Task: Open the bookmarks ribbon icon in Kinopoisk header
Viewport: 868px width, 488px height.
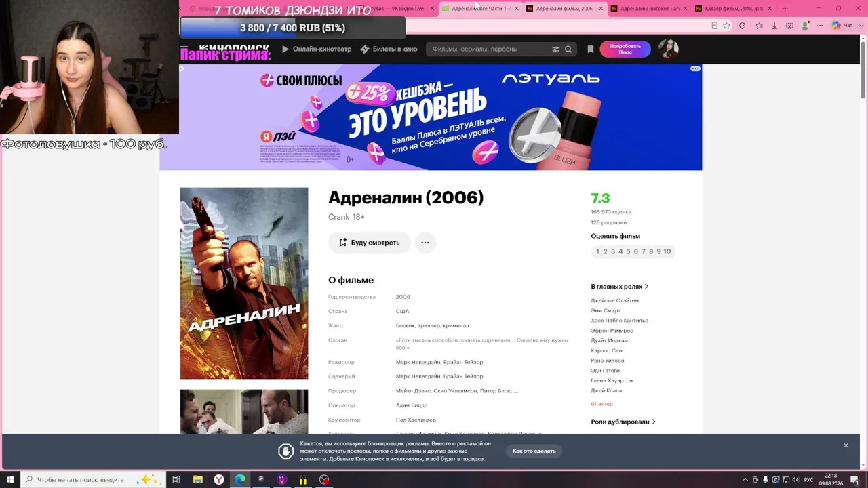Action: click(591, 49)
